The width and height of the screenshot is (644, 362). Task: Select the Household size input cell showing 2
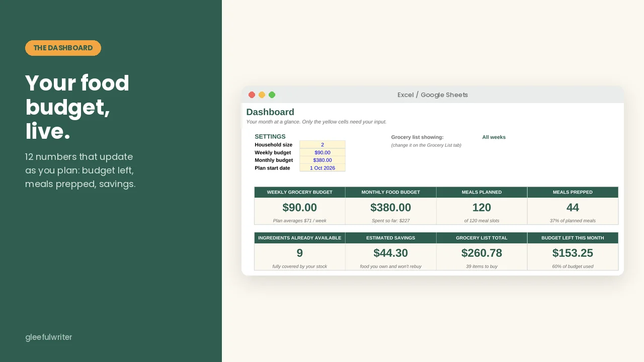(x=323, y=145)
